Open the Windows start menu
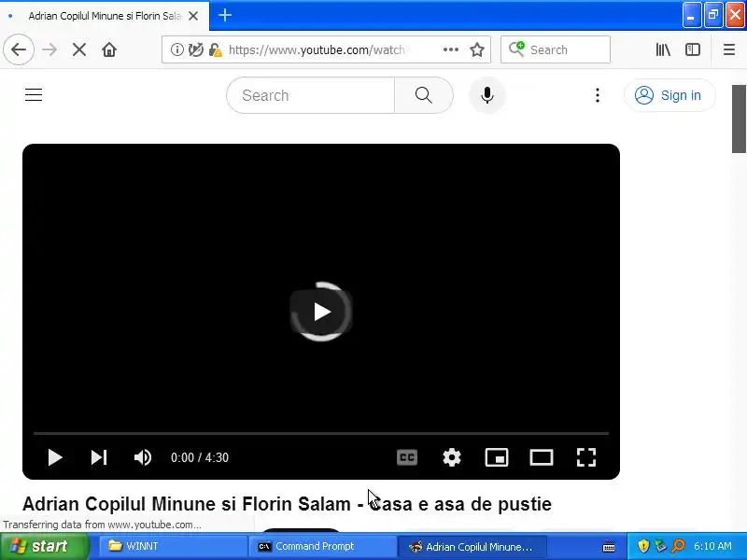This screenshot has height=560, width=747. [x=45, y=546]
